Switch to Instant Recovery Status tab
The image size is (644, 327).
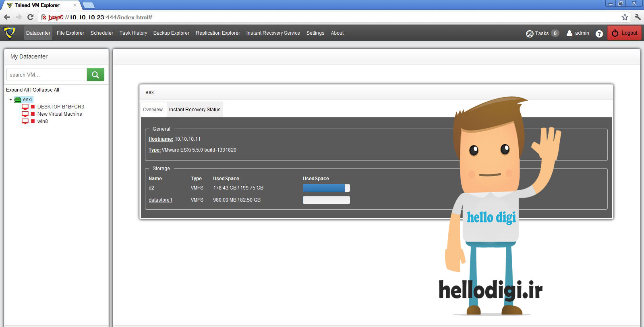point(195,110)
